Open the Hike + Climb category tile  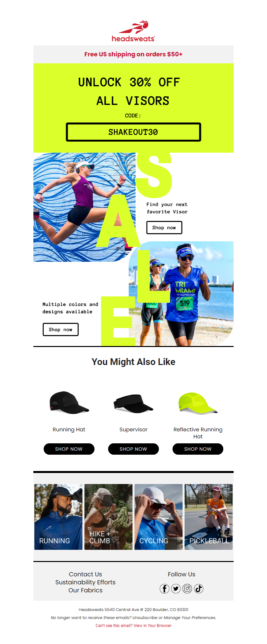[108, 517]
